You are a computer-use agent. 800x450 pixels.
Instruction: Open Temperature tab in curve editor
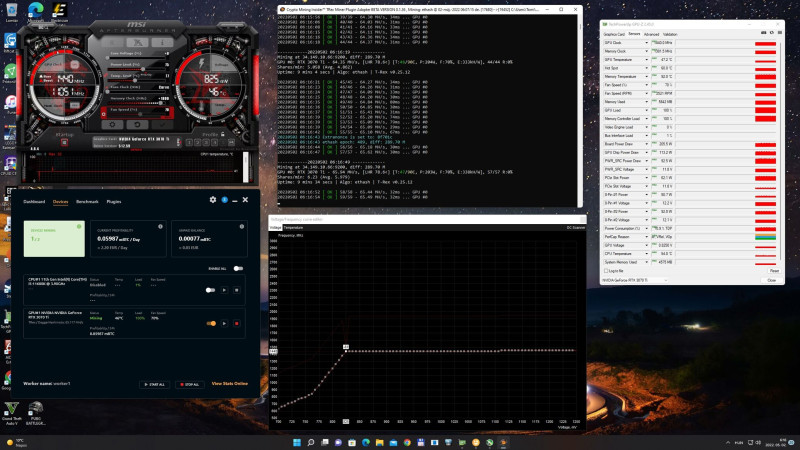point(293,228)
